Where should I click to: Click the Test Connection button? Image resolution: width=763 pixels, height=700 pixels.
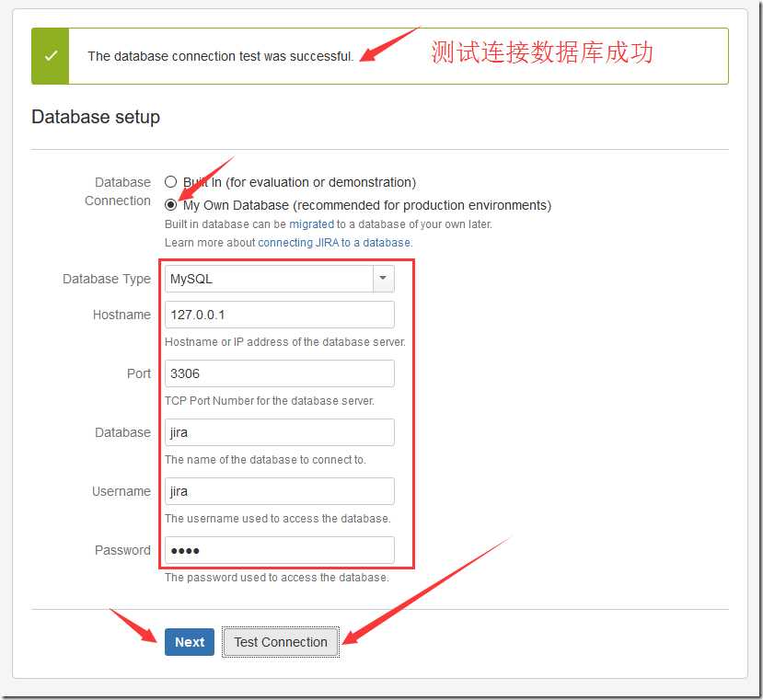281,642
